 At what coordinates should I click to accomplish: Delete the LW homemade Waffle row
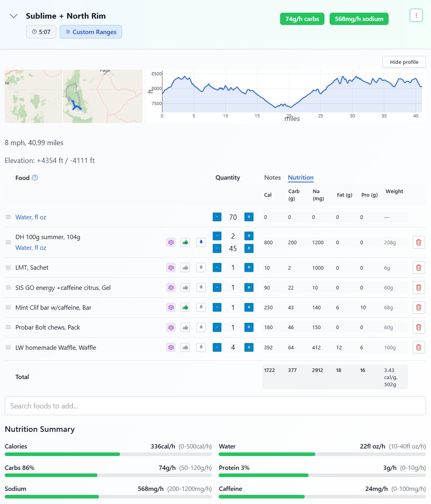point(419,347)
